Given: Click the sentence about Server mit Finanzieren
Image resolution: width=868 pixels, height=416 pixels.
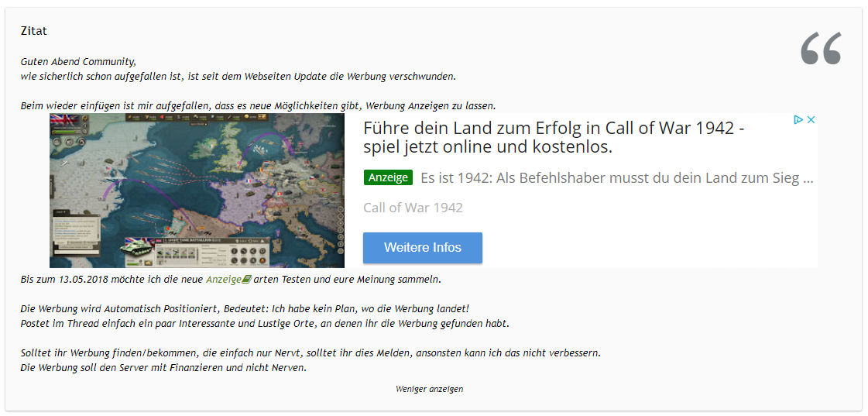Looking at the screenshot, I should pos(163,367).
